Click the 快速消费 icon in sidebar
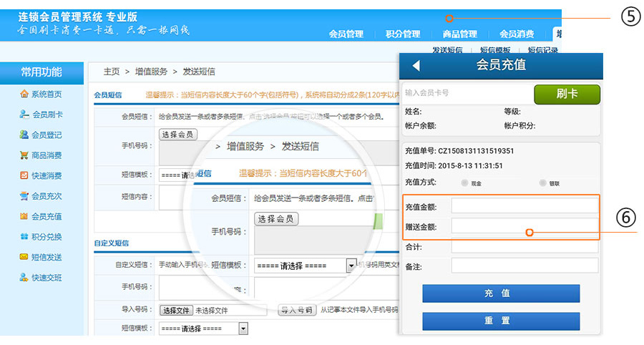Viewport: 644px width, 345px height. (x=24, y=175)
